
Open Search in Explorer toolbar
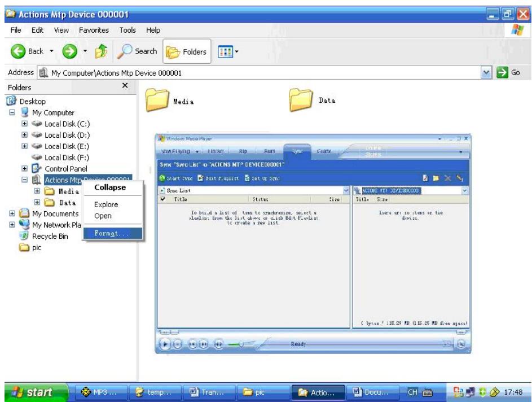click(138, 51)
